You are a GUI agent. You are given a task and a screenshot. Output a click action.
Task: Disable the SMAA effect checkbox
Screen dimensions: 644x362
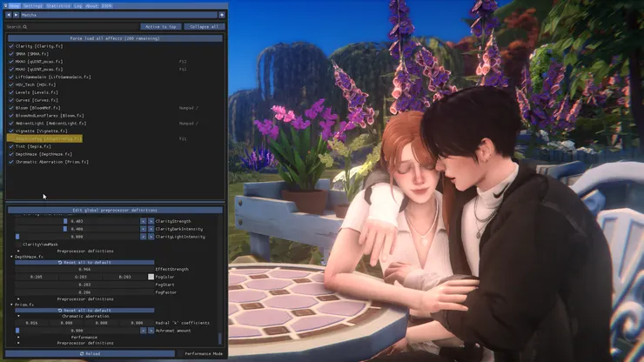tap(11, 54)
